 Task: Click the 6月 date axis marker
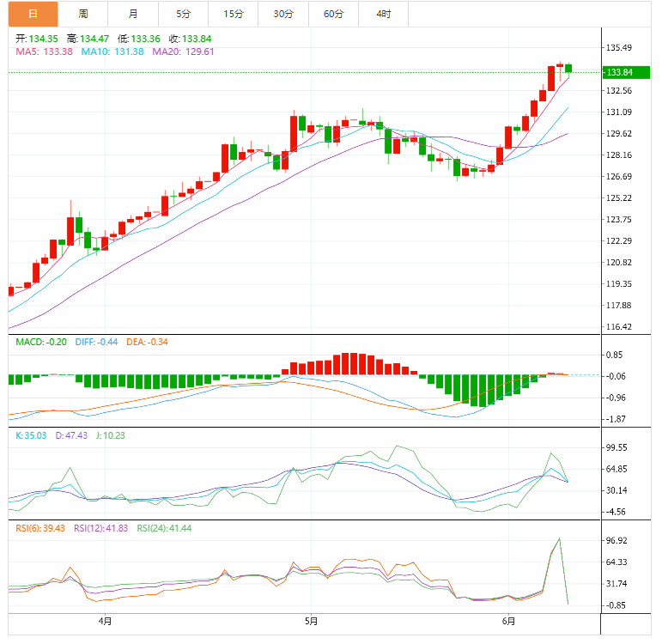[x=508, y=621]
